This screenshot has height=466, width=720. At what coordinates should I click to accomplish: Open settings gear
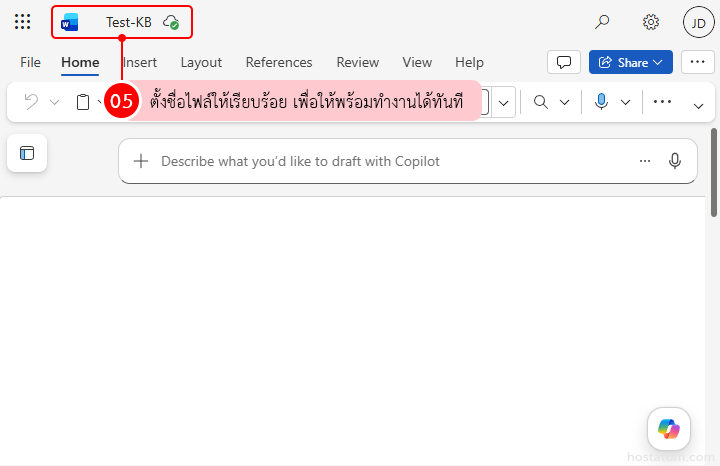(651, 22)
